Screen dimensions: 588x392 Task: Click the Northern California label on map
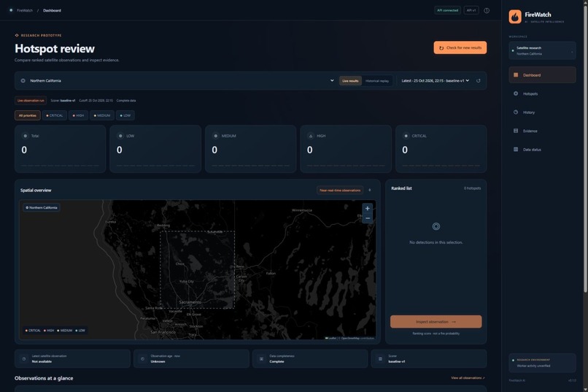pos(42,207)
